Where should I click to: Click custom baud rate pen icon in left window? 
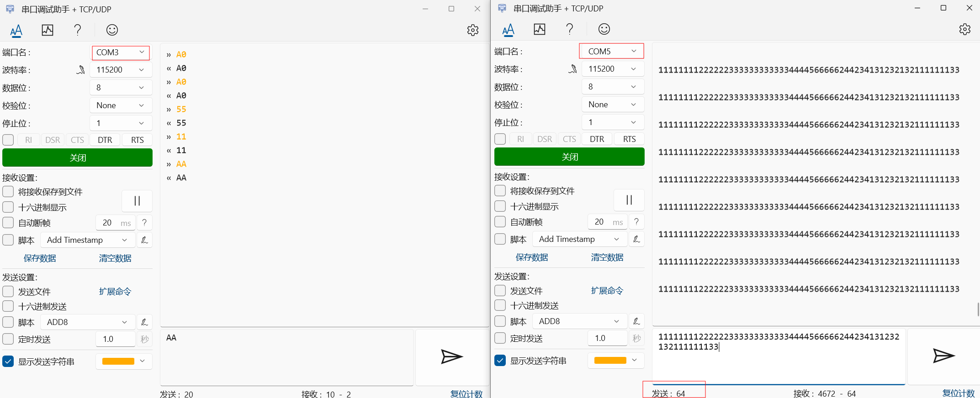point(80,70)
